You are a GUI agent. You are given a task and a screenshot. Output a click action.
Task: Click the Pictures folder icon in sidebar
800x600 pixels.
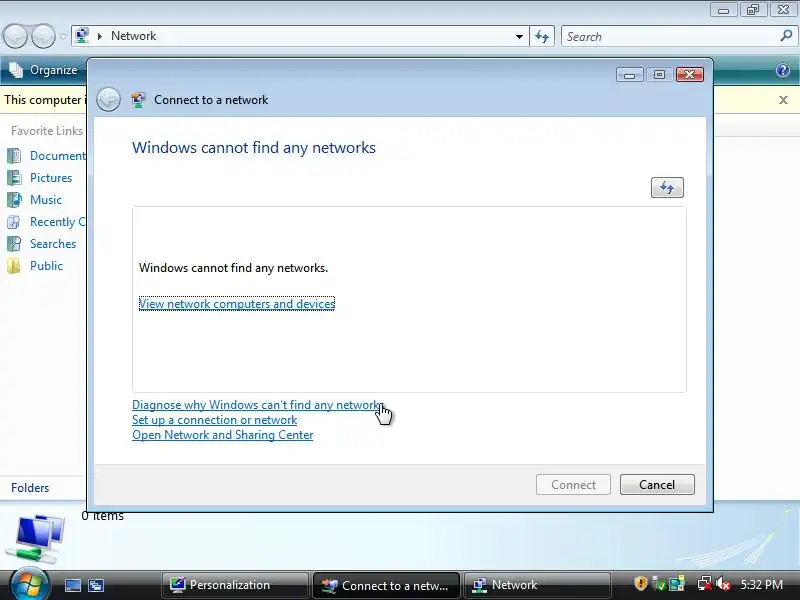(14, 178)
